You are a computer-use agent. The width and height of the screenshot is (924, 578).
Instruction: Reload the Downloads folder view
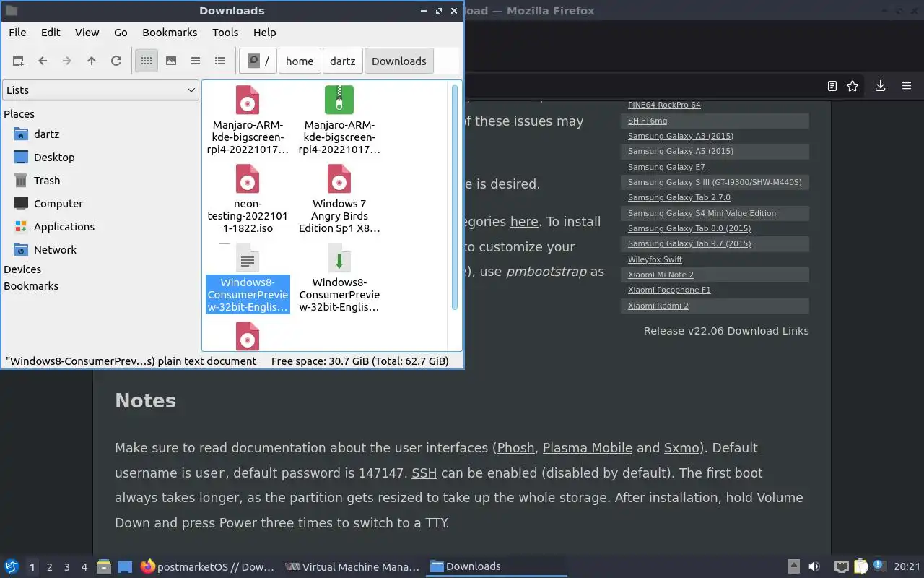[x=116, y=61]
